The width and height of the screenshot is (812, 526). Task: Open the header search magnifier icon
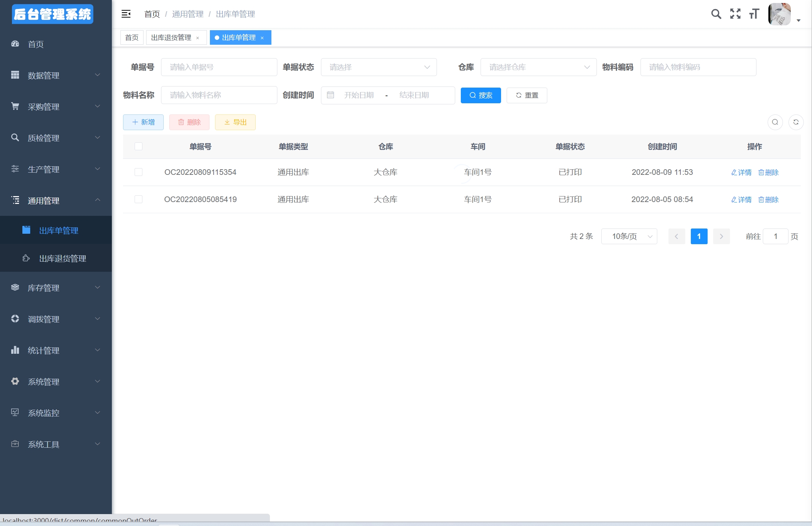pos(716,14)
